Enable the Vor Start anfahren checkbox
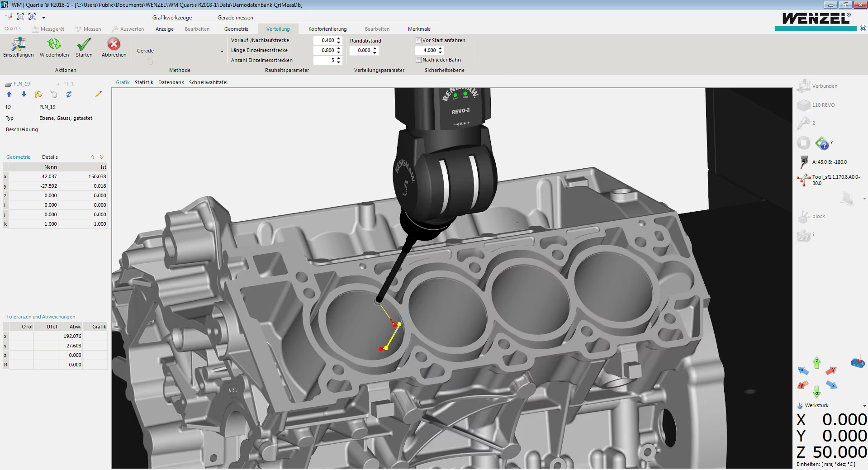Viewport: 868px width, 470px height. pos(418,41)
